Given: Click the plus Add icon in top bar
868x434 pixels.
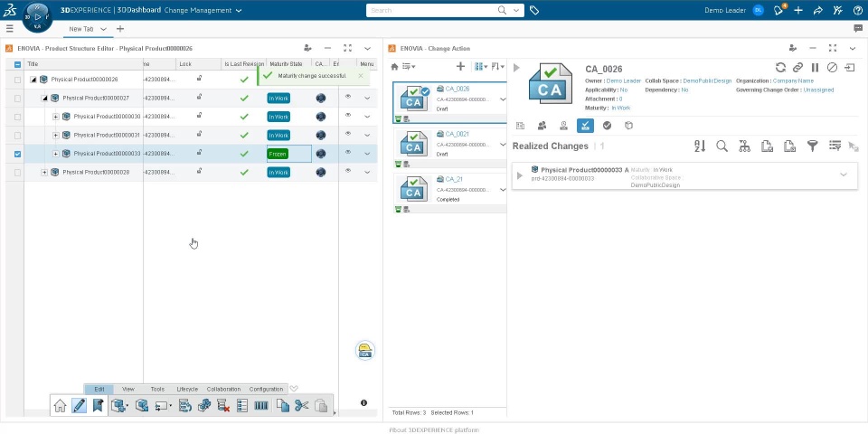Looking at the screenshot, I should [798, 10].
